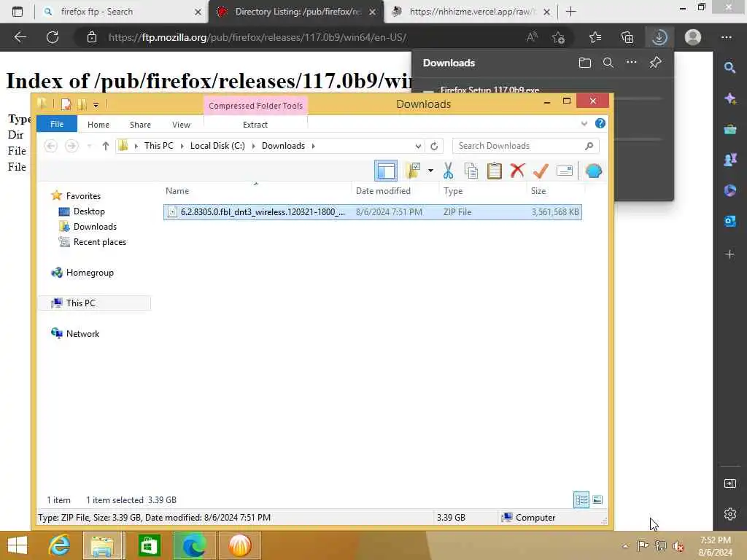
Task: Expand breadcrumb arrow after Downloads
Action: (314, 146)
